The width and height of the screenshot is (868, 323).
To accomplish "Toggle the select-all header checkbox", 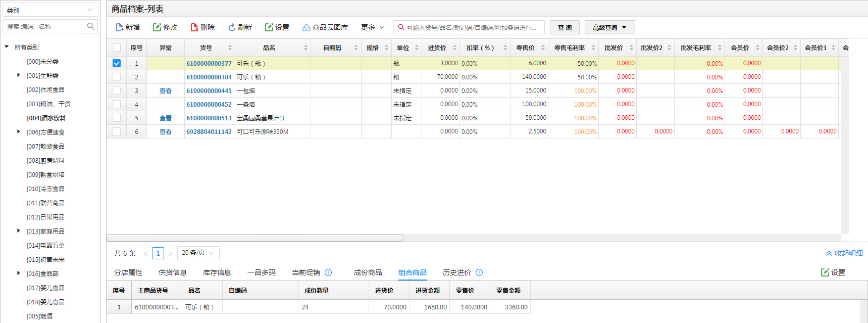I will [x=117, y=48].
